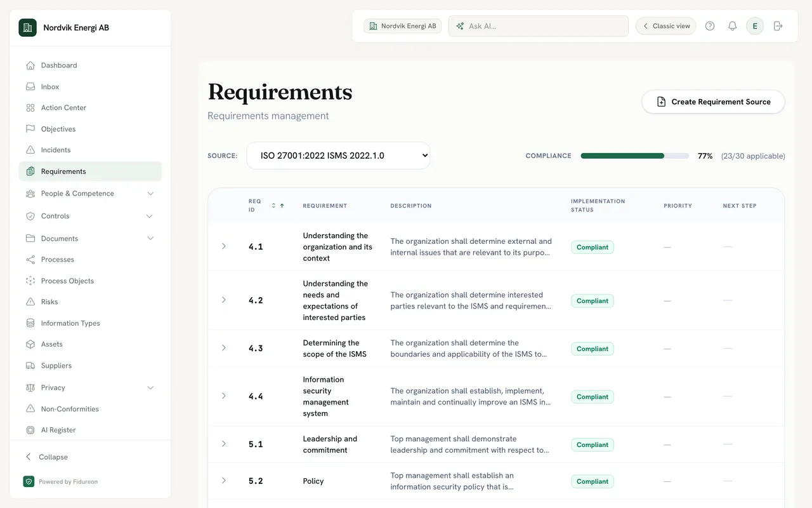Open the notifications bell icon
The height and width of the screenshot is (508, 812).
coord(732,26)
